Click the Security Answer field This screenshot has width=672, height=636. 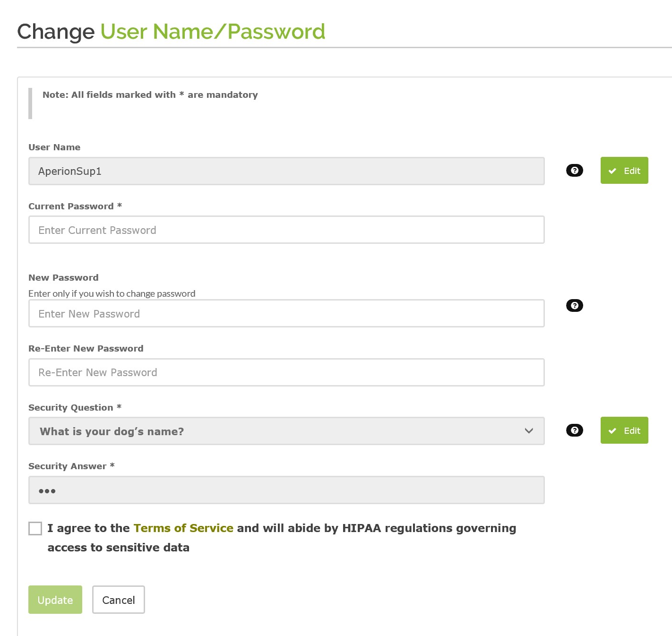pos(286,490)
